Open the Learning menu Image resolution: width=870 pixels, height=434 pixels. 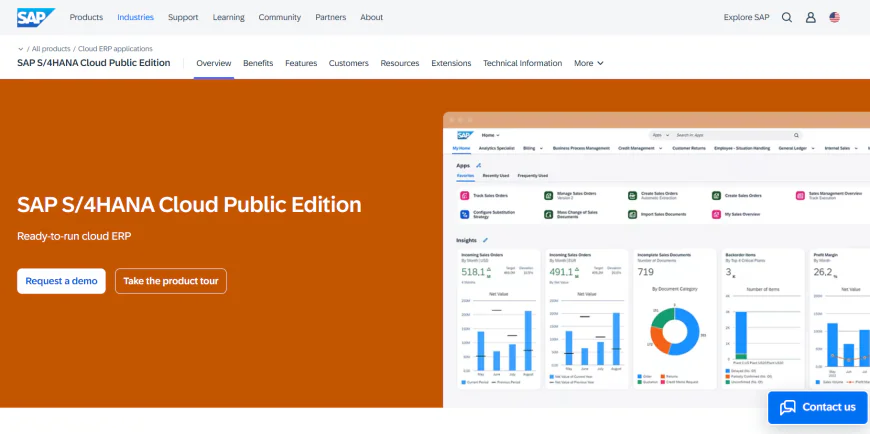point(229,17)
